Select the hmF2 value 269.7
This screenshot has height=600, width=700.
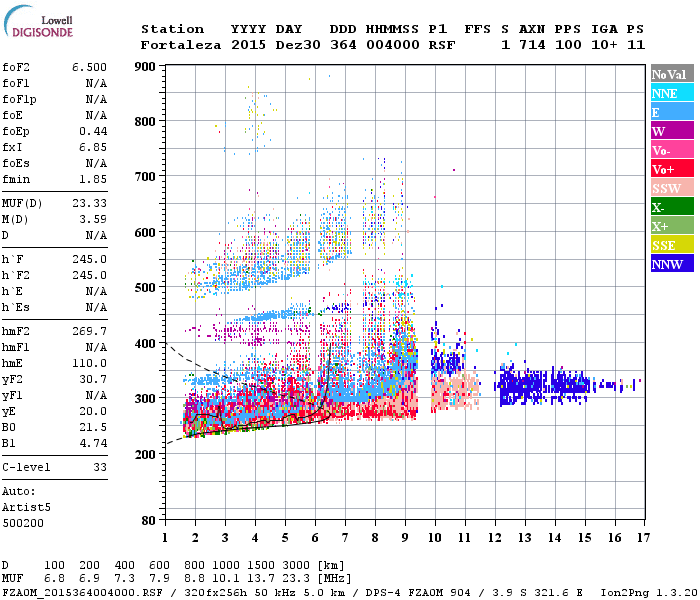(x=90, y=331)
